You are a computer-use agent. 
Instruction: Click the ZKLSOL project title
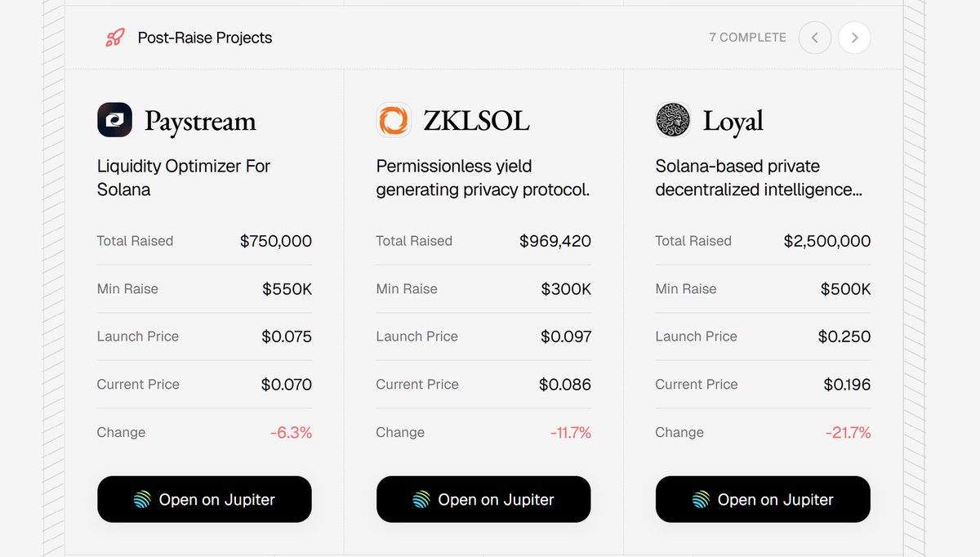point(476,122)
